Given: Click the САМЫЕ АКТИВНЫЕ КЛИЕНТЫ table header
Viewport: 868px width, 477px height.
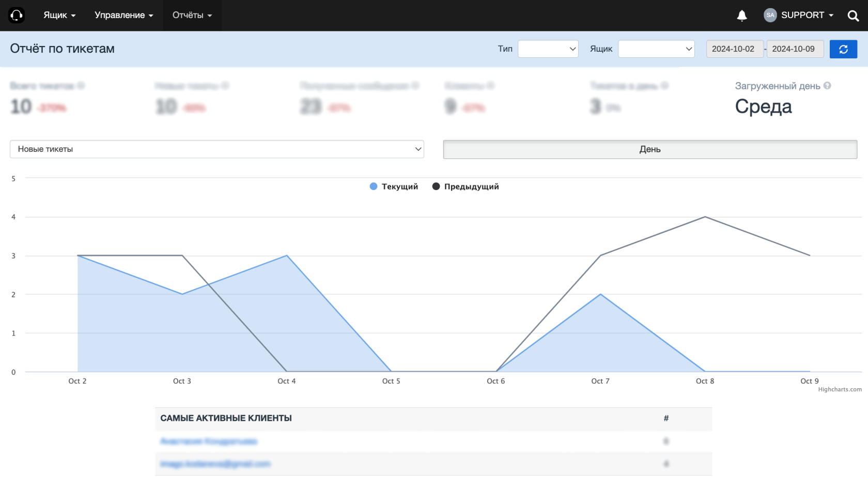Looking at the screenshot, I should click(x=226, y=418).
